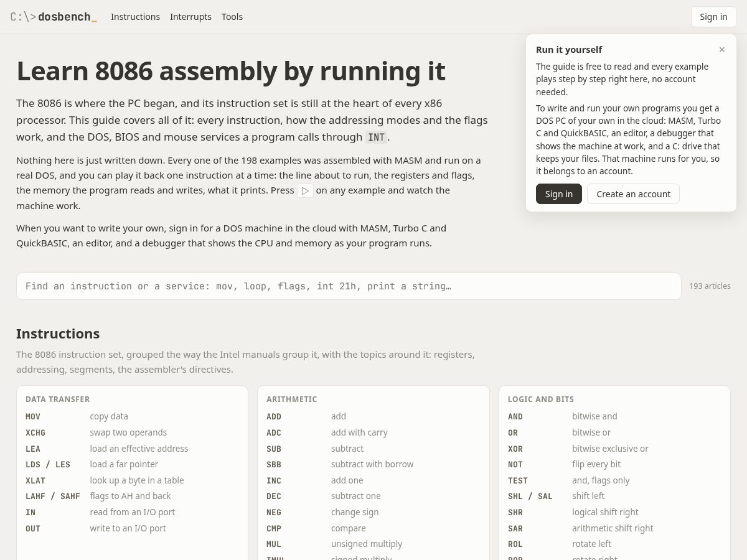The height and width of the screenshot is (560, 747).
Task: Open the NOT flip every bit entry
Action: [x=614, y=464]
